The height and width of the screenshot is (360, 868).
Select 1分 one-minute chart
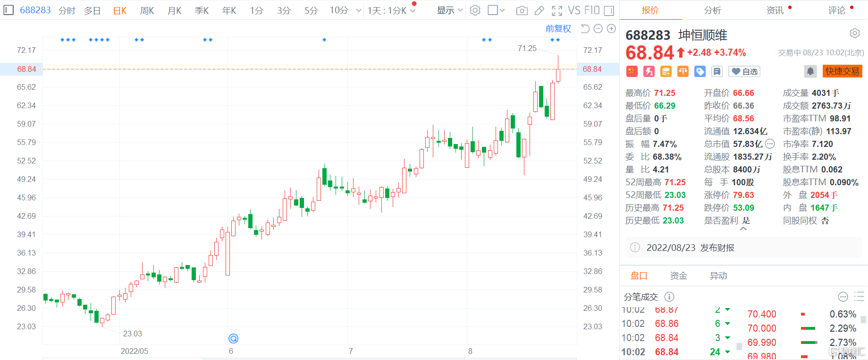coord(257,10)
